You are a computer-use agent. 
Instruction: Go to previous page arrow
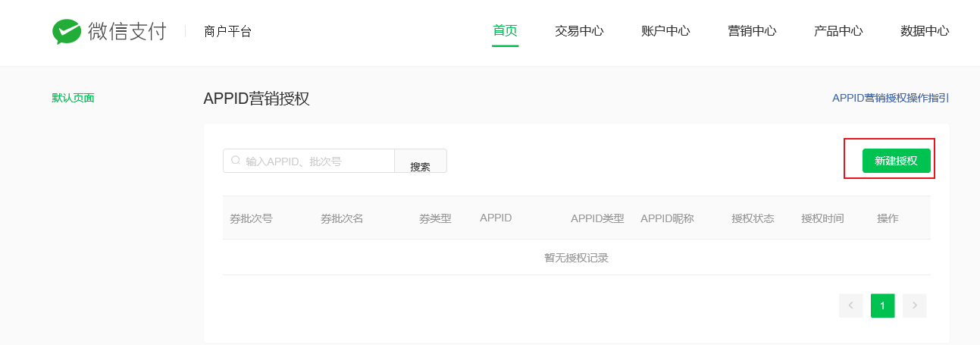[850, 306]
